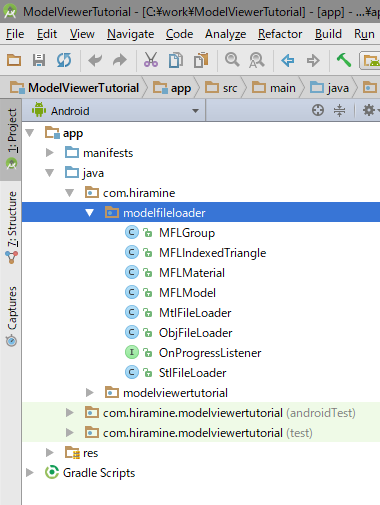The width and height of the screenshot is (380, 505).
Task: Open the Run menu
Action: pos(364,34)
